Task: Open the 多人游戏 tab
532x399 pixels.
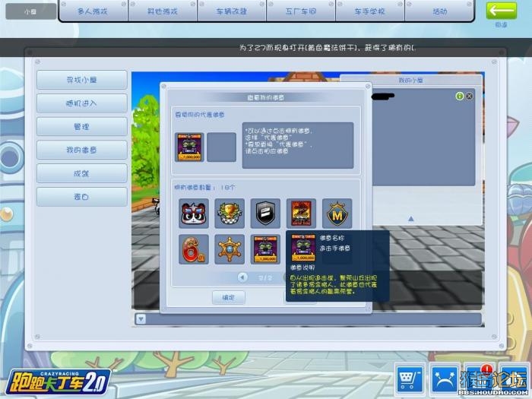Action: click(93, 11)
